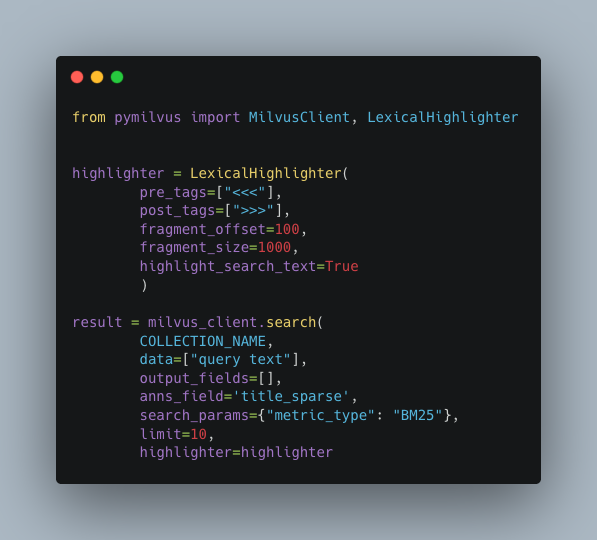Click the "BM25" metric value
The height and width of the screenshot is (540, 597).
(418, 415)
